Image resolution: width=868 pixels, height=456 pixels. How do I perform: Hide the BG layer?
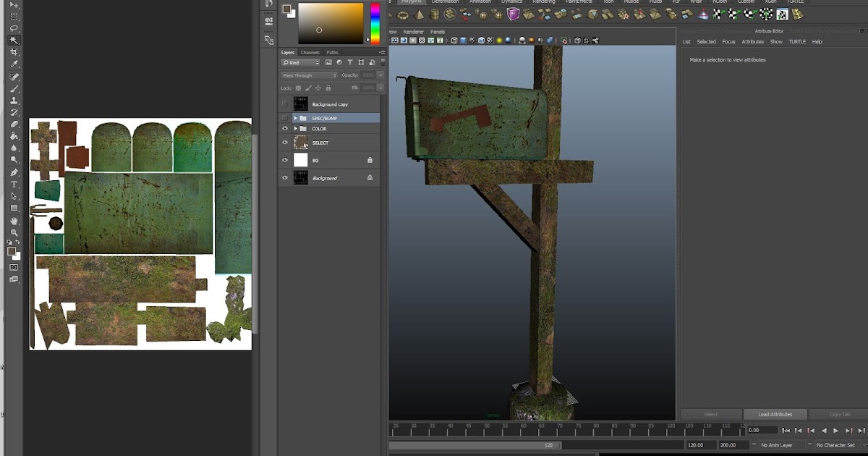tap(285, 160)
